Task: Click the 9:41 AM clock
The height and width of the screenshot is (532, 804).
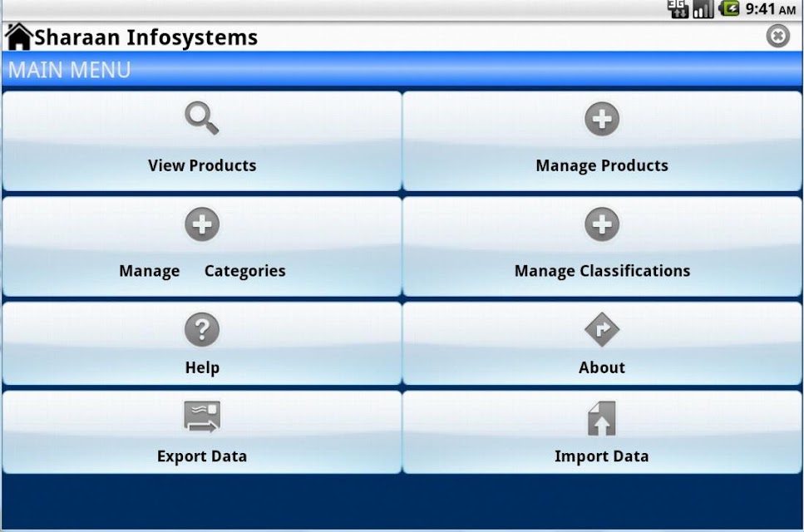Action: pyautogui.click(x=771, y=8)
